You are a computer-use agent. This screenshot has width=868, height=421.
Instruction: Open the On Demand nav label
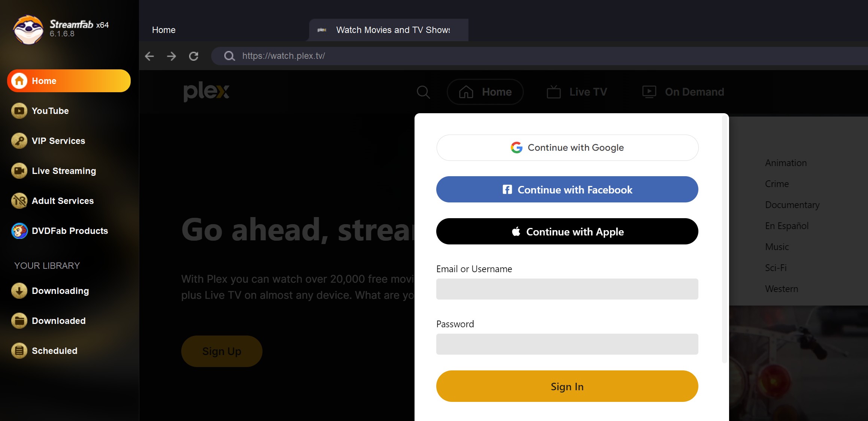(x=694, y=92)
